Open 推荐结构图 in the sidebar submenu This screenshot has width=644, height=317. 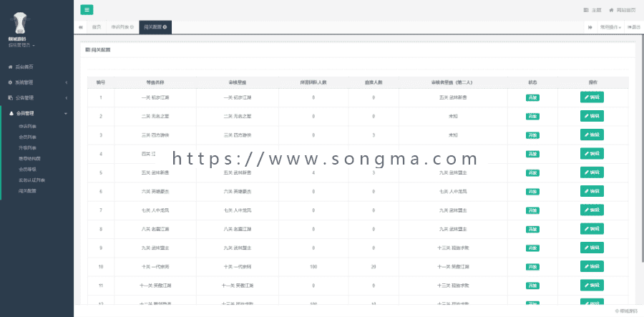pos(29,159)
